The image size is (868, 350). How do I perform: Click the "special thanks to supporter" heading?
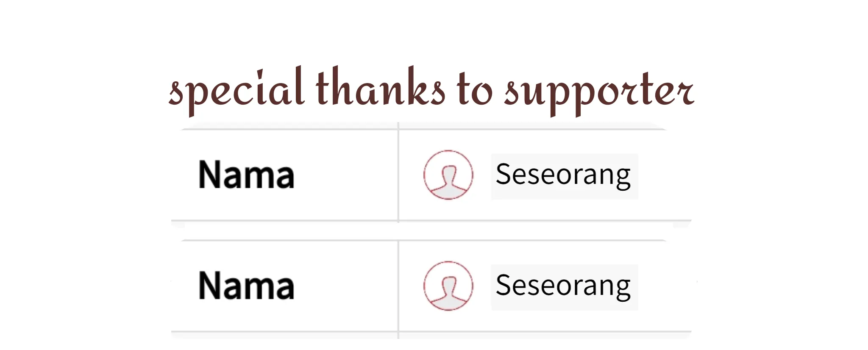[x=431, y=90]
